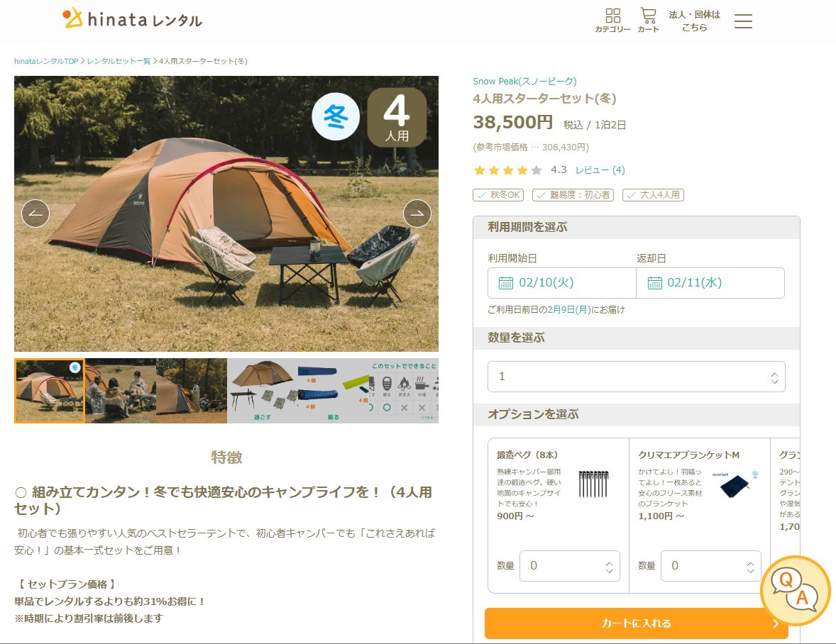This screenshot has height=644, width=836.
Task: Show next product photo
Action: point(417,213)
